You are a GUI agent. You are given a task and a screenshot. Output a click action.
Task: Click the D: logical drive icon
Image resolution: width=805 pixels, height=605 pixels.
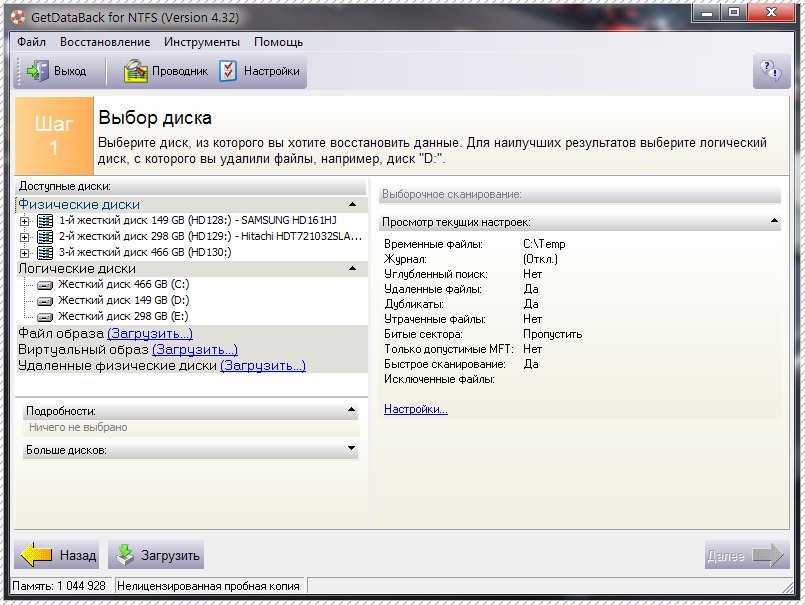tap(45, 301)
